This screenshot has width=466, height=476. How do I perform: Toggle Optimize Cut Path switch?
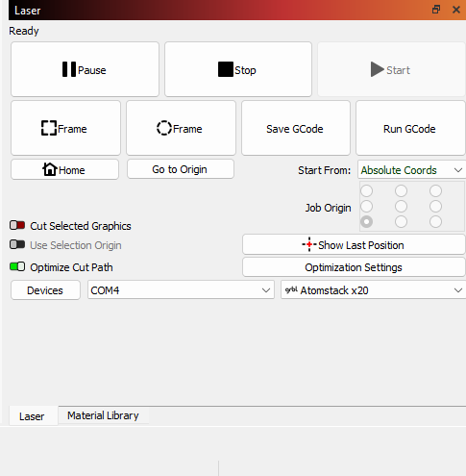point(17,266)
